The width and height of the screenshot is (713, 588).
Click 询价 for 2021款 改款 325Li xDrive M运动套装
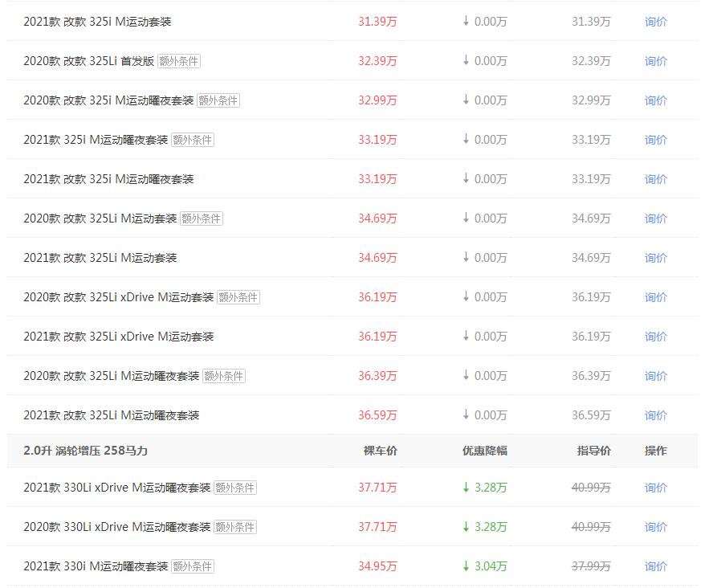655,337
